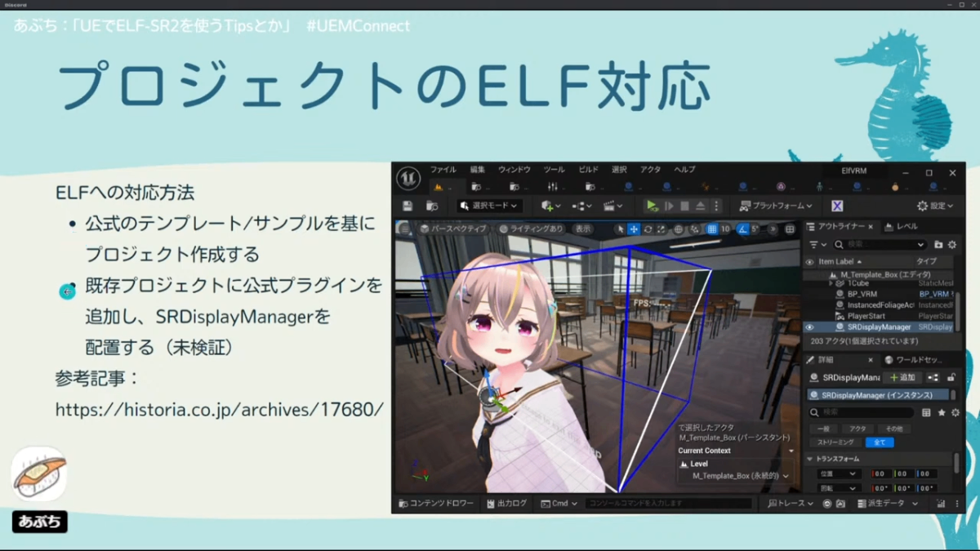Start play-in-editor with green Play button
Image resolution: width=980 pixels, height=551 pixels.
pos(652,206)
